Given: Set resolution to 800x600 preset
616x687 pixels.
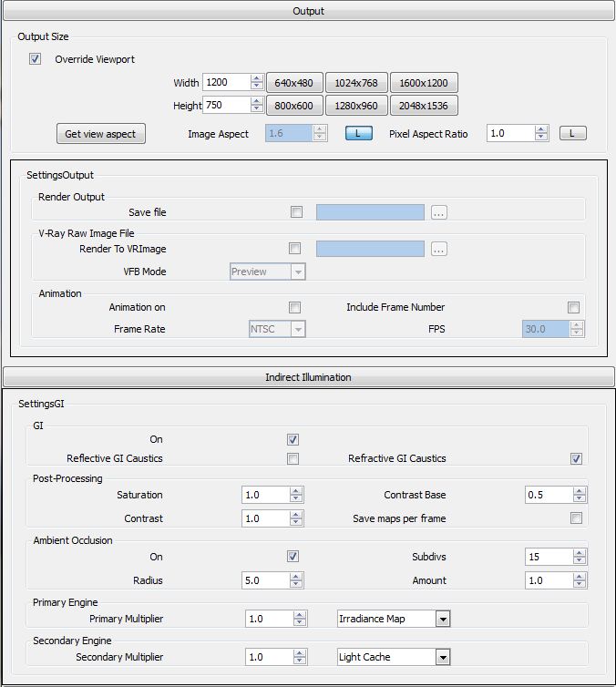Looking at the screenshot, I should coord(294,106).
